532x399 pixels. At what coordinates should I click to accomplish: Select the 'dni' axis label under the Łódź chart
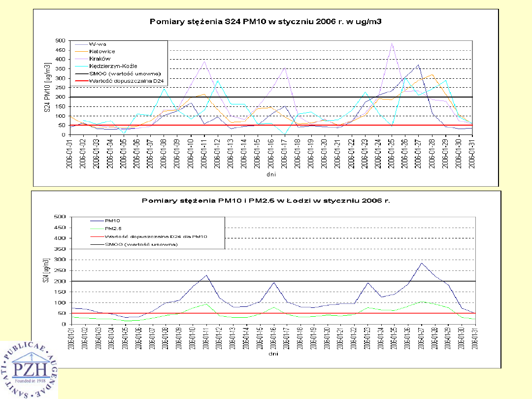pos(272,354)
